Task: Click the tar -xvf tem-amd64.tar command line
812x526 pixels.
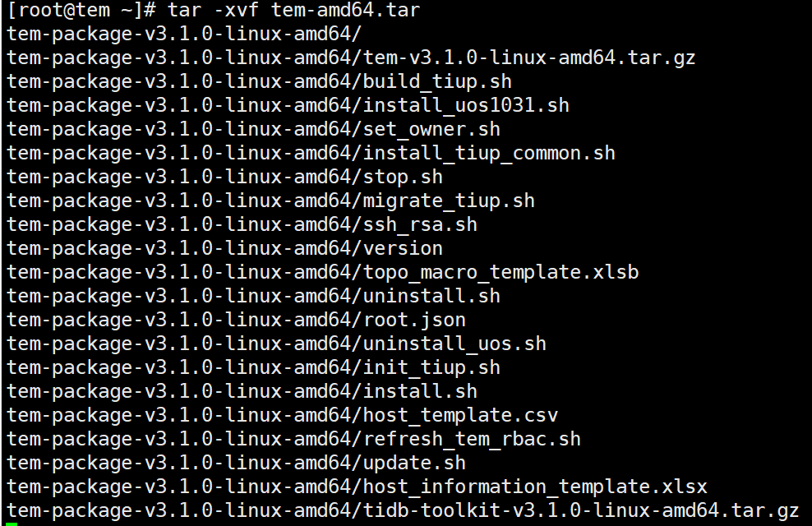Action: click(x=213, y=11)
